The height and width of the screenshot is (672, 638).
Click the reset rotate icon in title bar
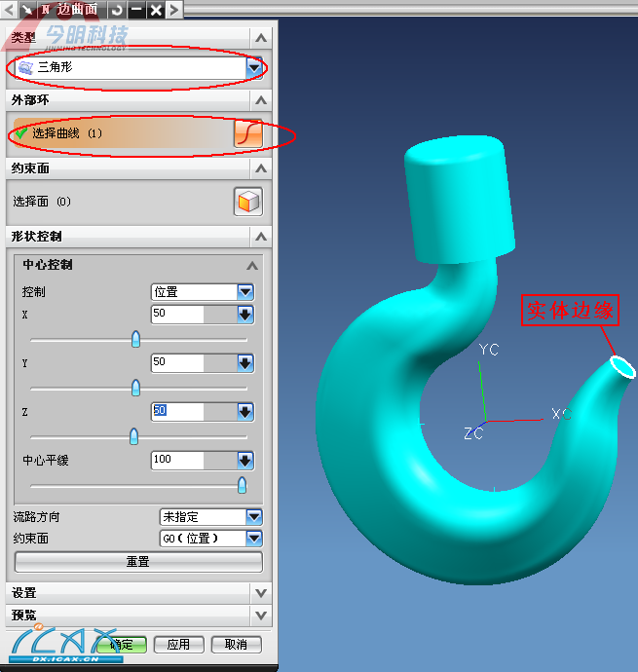117,10
